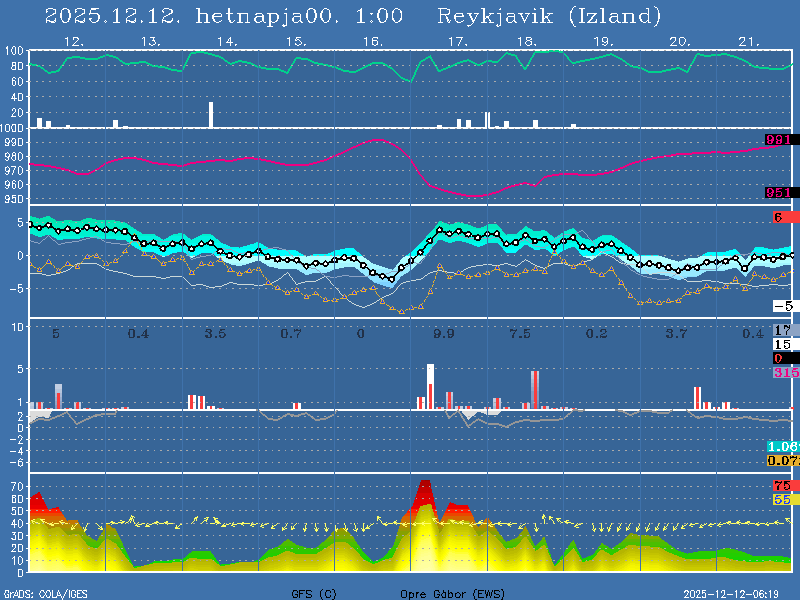Select the white minimum temperature label -5
The height and width of the screenshot is (600, 800).
click(x=784, y=306)
